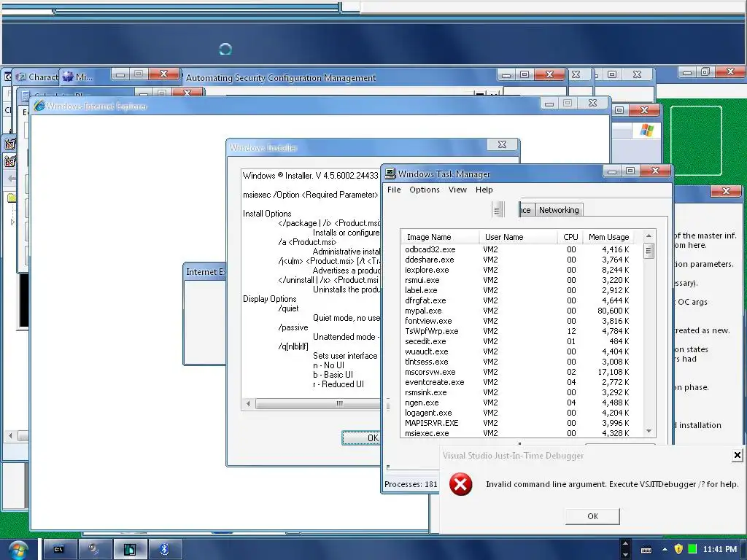Sort processes by the User Name column
747x560 pixels.
[519, 237]
